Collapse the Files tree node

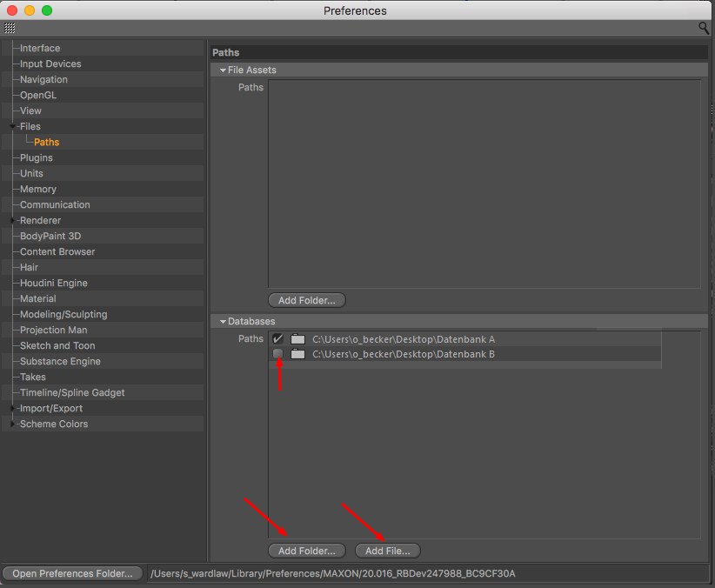pos(12,126)
